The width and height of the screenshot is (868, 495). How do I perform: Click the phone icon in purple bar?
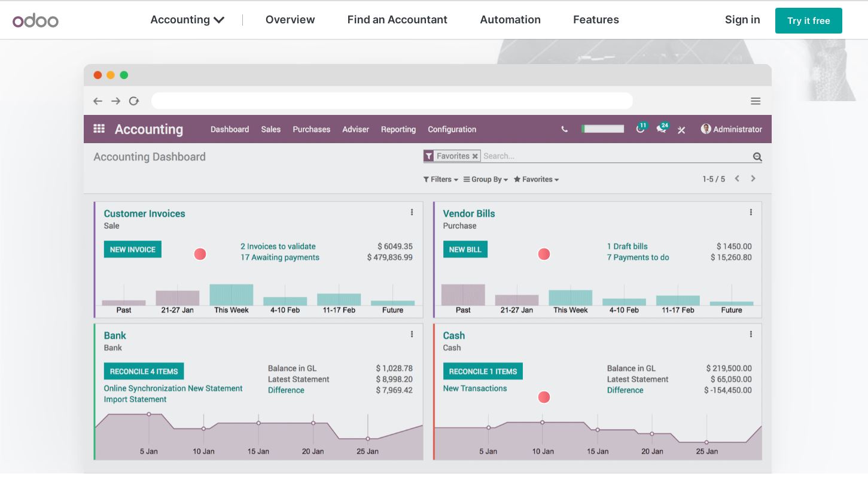click(564, 129)
